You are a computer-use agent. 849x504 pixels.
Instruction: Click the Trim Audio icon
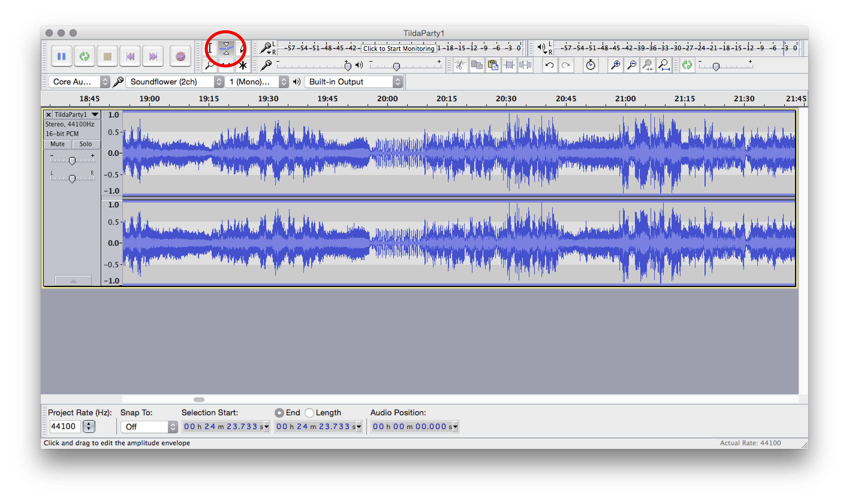[509, 65]
